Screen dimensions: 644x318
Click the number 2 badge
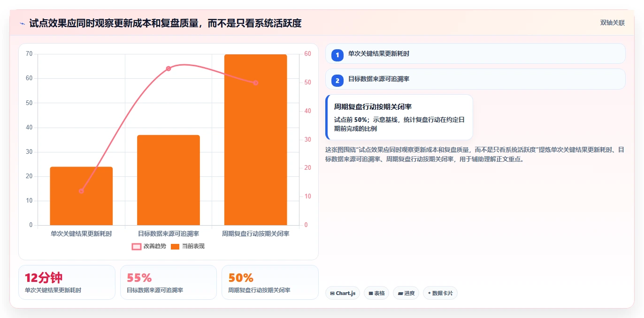tap(337, 81)
